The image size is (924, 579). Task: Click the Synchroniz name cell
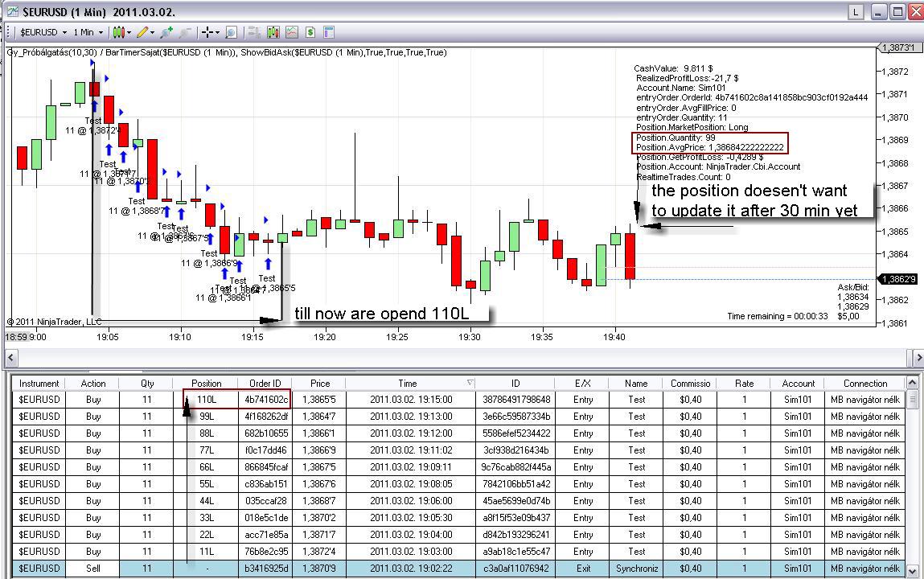(636, 569)
